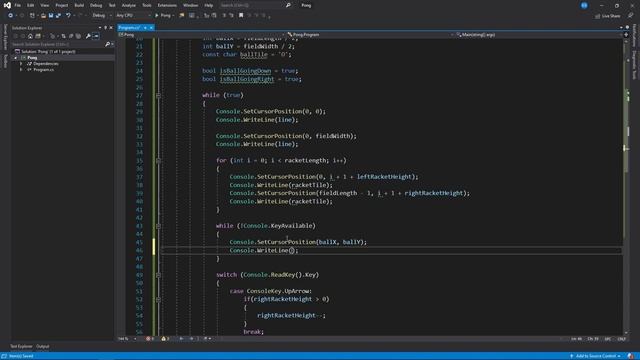Click the Home icon in Solution Explorer
Screen dimensions: 640x360
(30, 36)
